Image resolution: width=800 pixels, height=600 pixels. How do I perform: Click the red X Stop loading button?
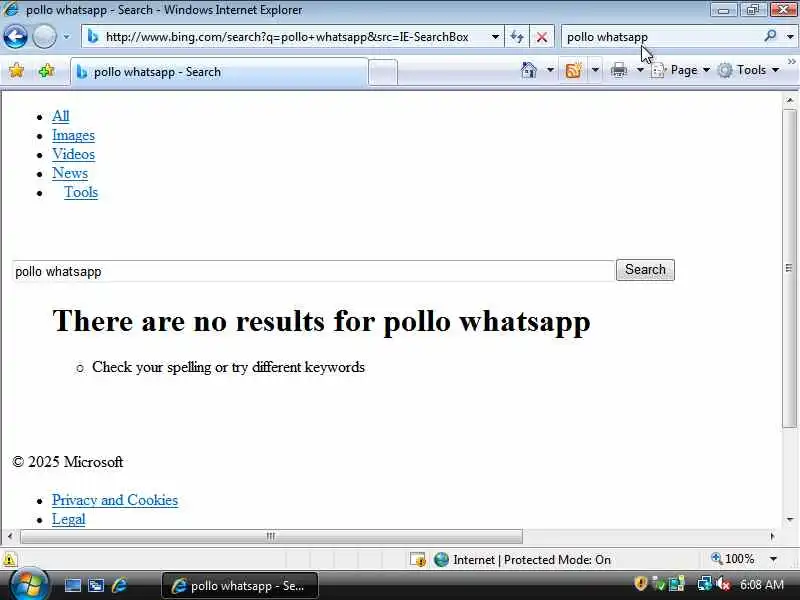542,37
